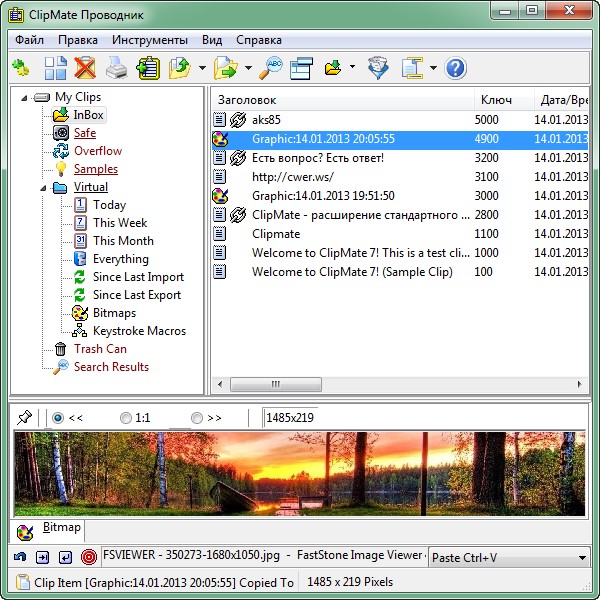Screen dimensions: 600x600
Task: Open the search magnifier tool
Action: [x=270, y=68]
